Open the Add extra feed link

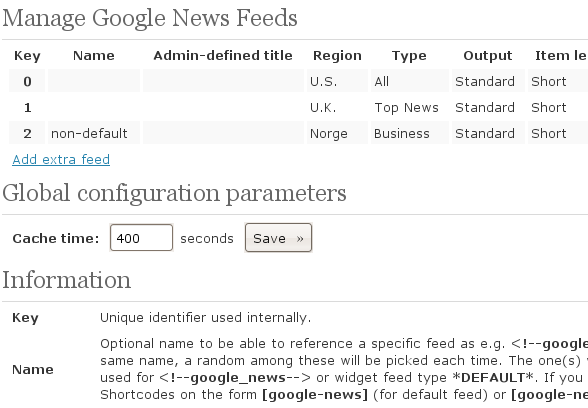pyautogui.click(x=61, y=159)
